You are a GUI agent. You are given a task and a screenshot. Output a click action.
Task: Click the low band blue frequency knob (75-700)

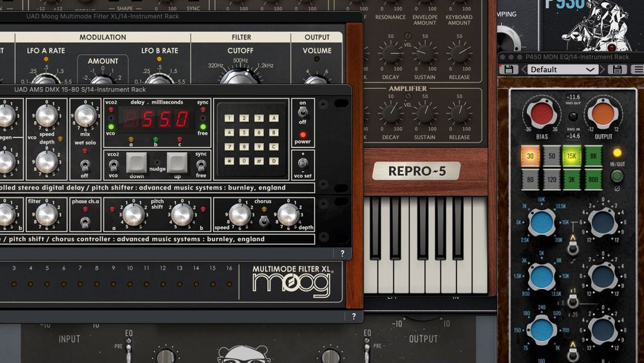(542, 329)
